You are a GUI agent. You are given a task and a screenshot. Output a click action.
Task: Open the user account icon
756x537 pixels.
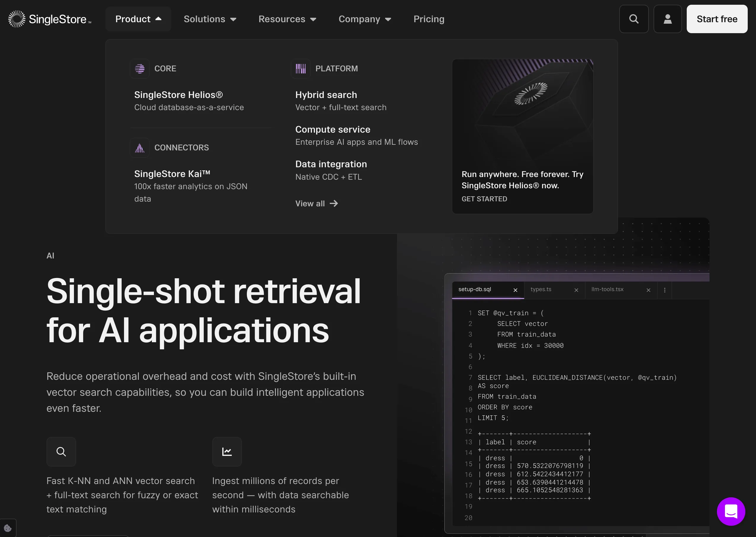point(667,19)
